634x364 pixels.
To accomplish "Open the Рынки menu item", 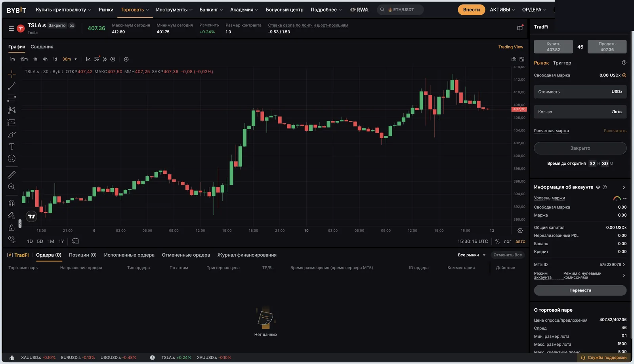I will 106,10.
